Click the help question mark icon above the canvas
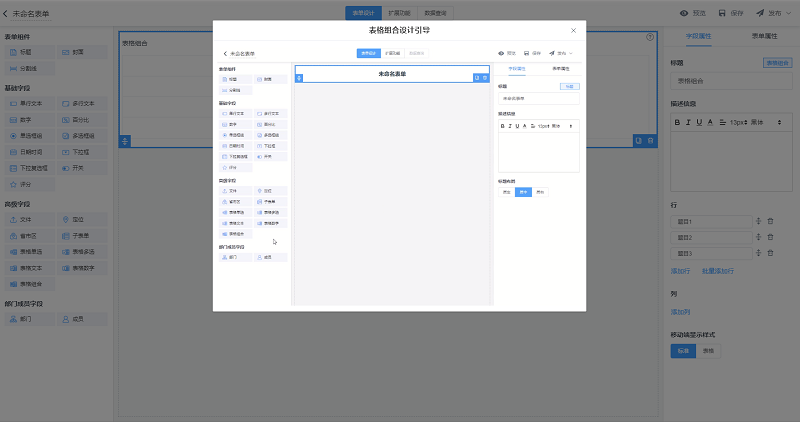 pos(650,37)
